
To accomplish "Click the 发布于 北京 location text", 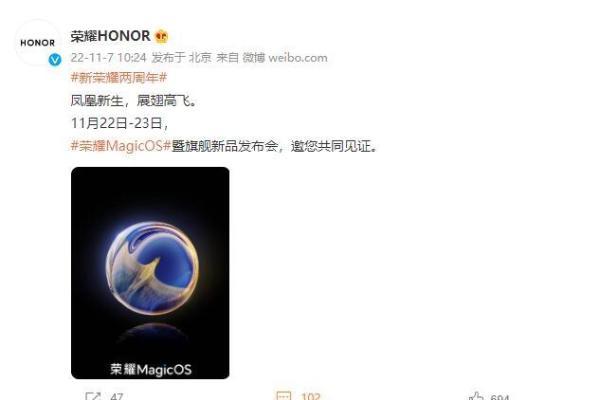I will click(181, 58).
